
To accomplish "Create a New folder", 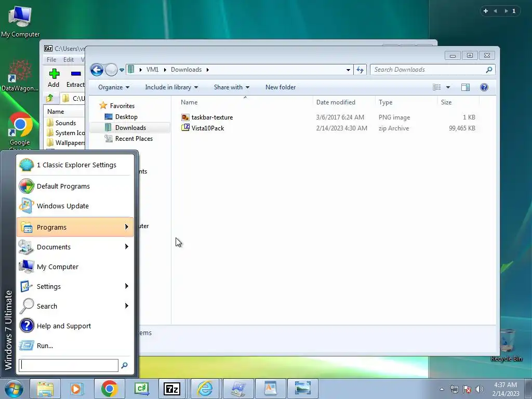I will [281, 87].
